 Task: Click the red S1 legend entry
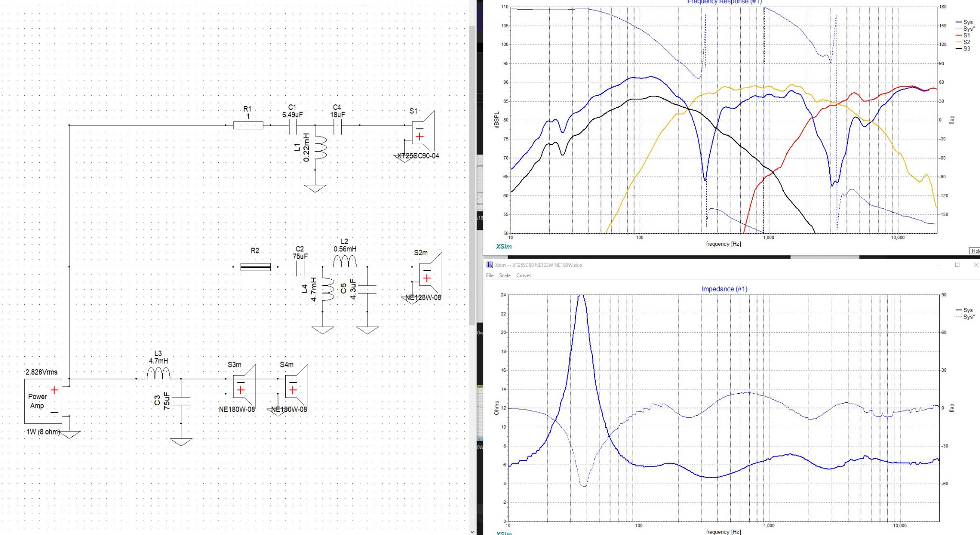click(x=963, y=35)
